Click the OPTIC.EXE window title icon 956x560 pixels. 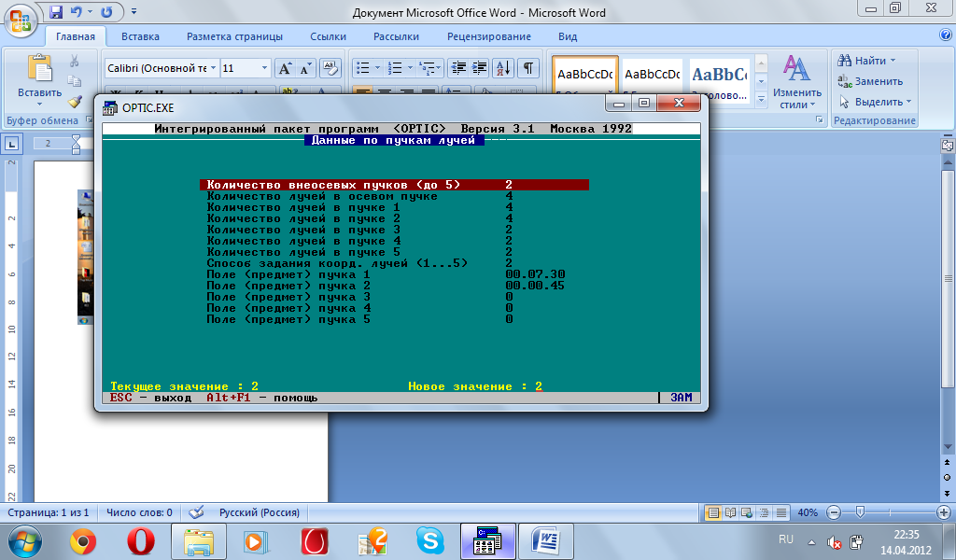point(110,108)
